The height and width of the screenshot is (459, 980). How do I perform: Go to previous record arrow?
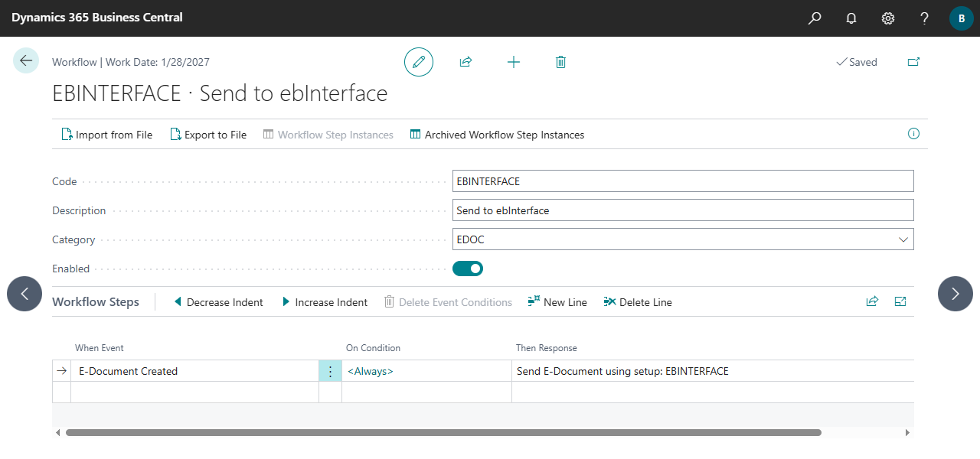tap(24, 294)
